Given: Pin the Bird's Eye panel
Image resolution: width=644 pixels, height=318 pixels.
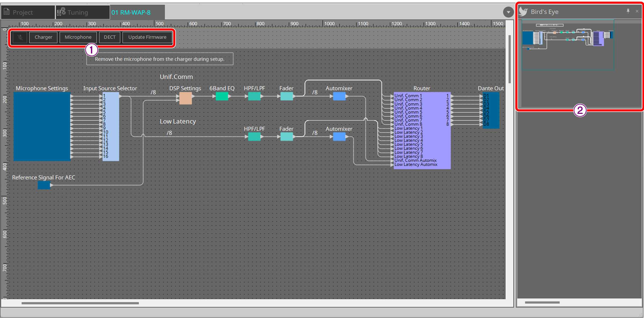Looking at the screenshot, I should pos(628,11).
